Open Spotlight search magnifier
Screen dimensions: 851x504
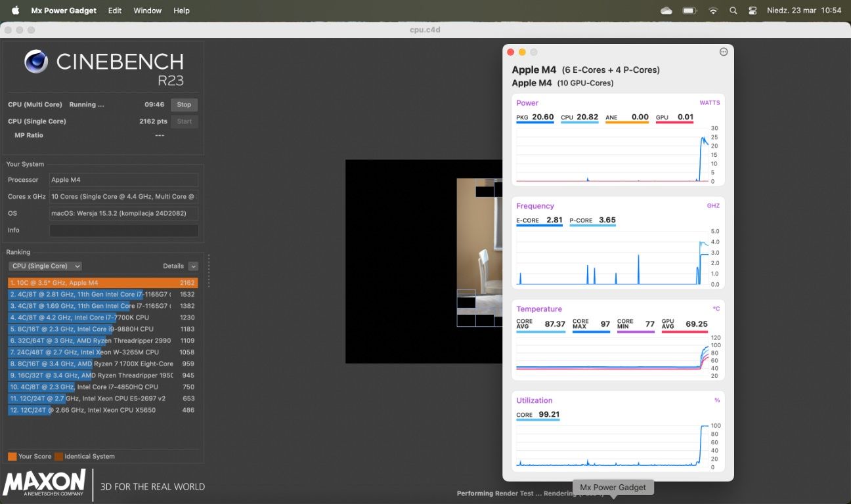(733, 10)
